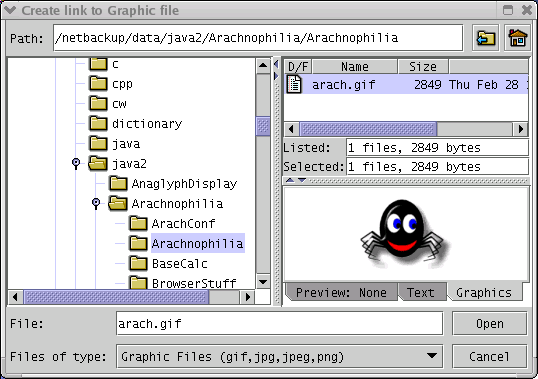Select the Preview: None tab

click(341, 293)
